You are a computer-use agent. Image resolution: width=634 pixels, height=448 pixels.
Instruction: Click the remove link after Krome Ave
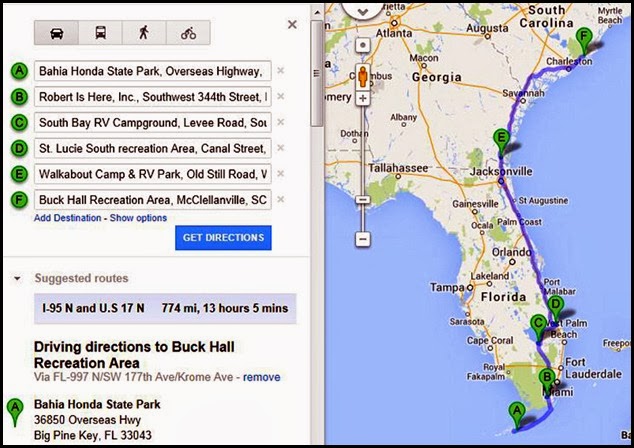(261, 377)
